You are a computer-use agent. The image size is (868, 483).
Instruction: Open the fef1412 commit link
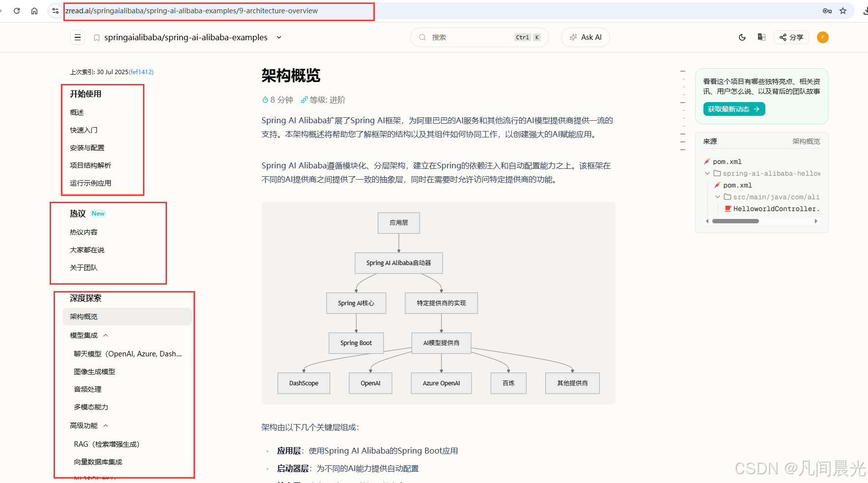pyautogui.click(x=141, y=72)
